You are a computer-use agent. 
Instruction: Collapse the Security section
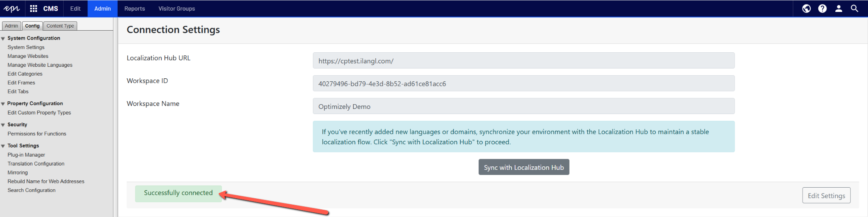(x=3, y=125)
